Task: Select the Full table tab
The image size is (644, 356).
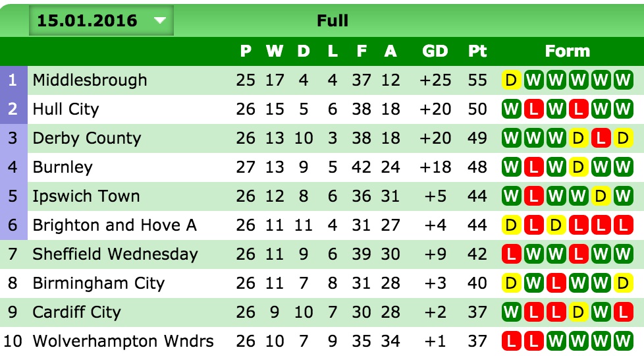Action: [333, 20]
